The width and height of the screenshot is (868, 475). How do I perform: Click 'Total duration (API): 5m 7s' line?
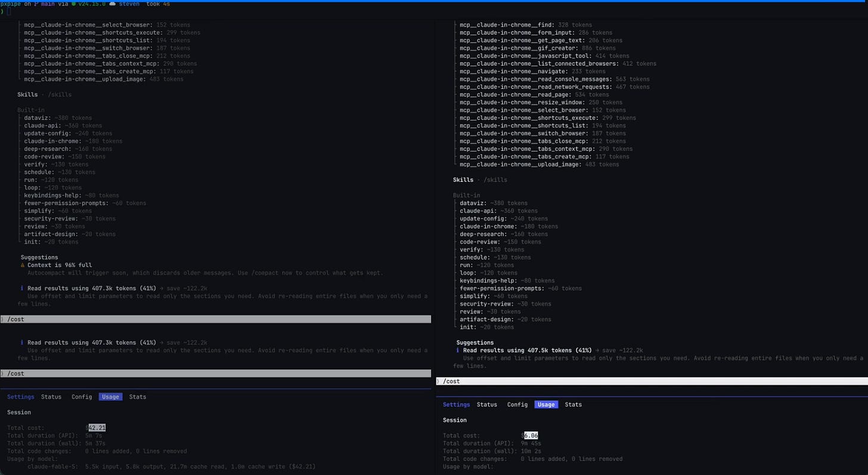point(54,436)
